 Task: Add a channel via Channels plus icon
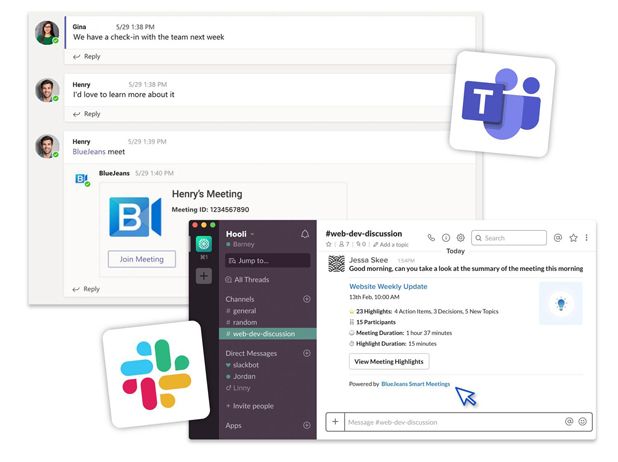[x=306, y=299]
